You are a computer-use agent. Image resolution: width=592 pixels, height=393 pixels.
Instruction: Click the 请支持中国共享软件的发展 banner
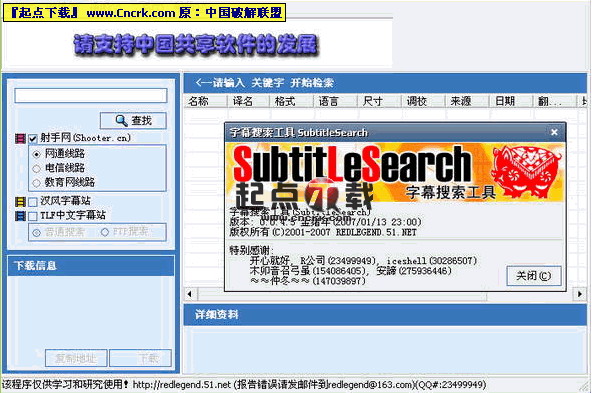click(x=196, y=45)
